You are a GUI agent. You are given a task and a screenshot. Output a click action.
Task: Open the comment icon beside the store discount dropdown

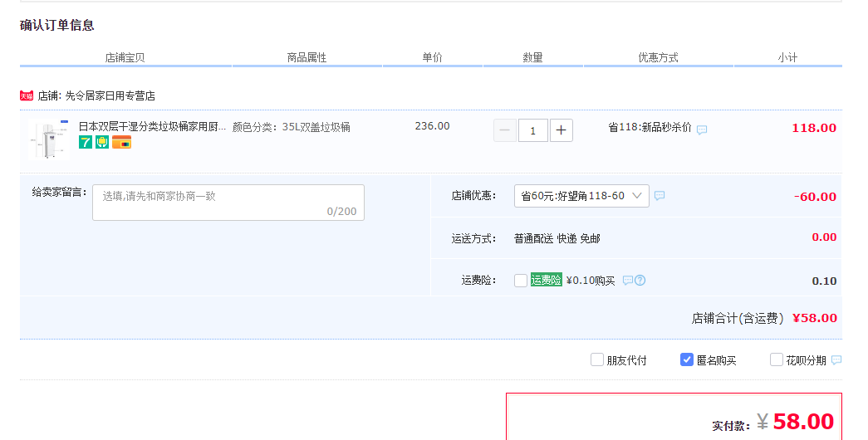point(660,195)
